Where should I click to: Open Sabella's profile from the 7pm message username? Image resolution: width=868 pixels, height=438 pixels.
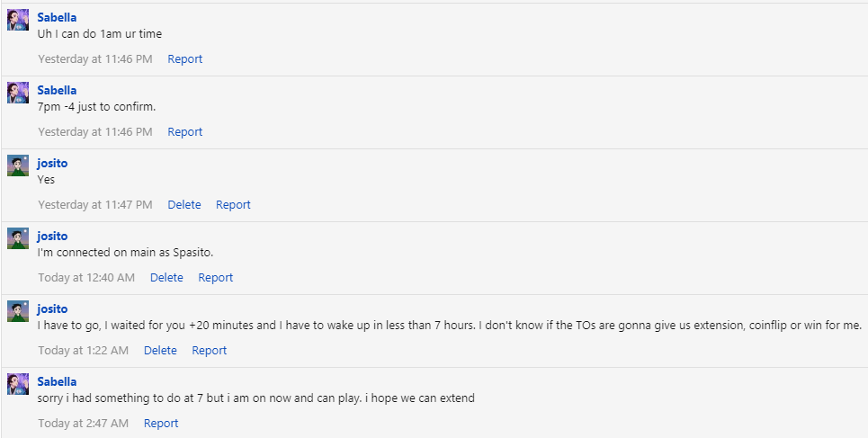coord(57,90)
